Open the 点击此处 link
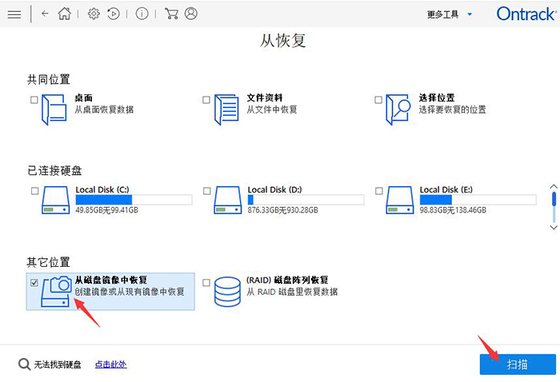560x382 pixels. pos(111,365)
